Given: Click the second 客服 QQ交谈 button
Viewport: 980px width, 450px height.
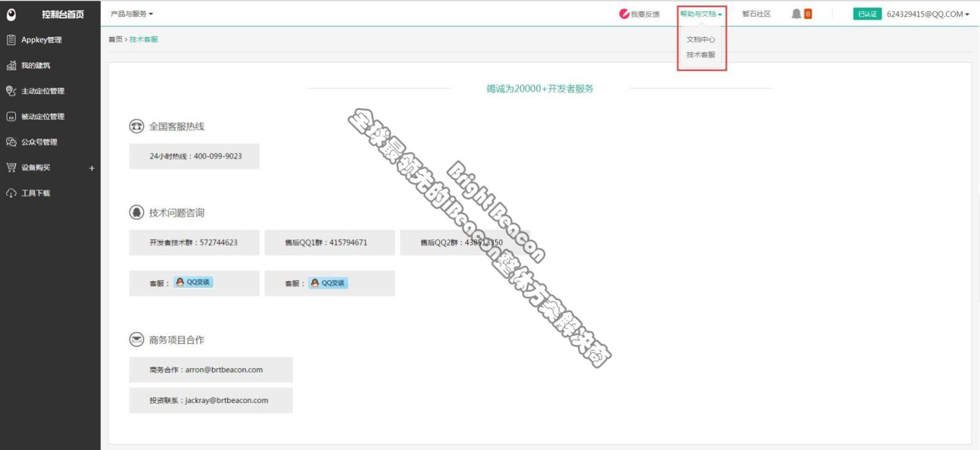Looking at the screenshot, I should click(x=328, y=282).
